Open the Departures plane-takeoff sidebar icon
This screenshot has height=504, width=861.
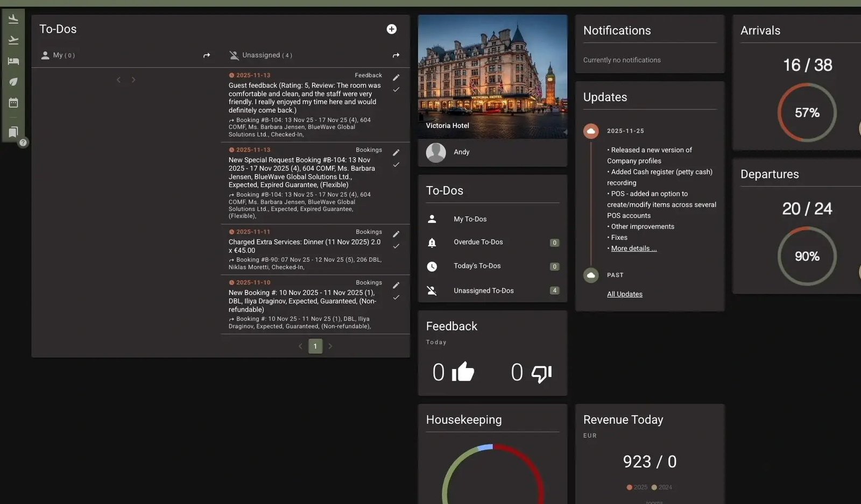[x=13, y=40]
